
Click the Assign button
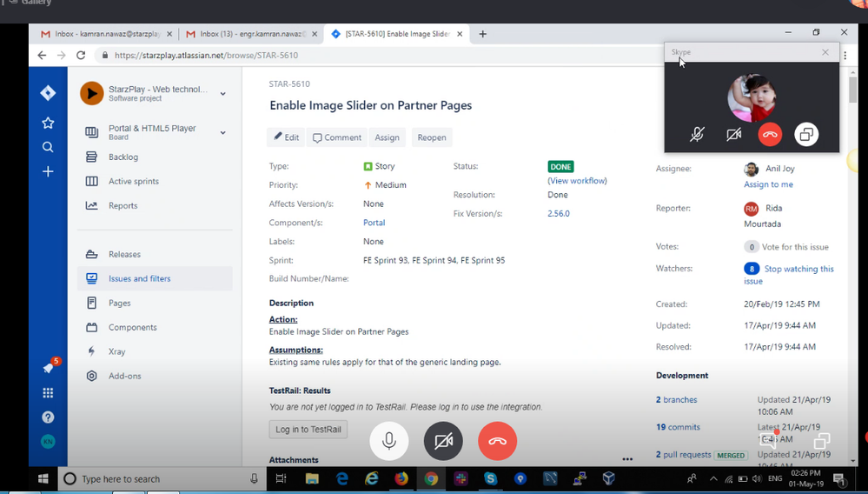pos(387,137)
